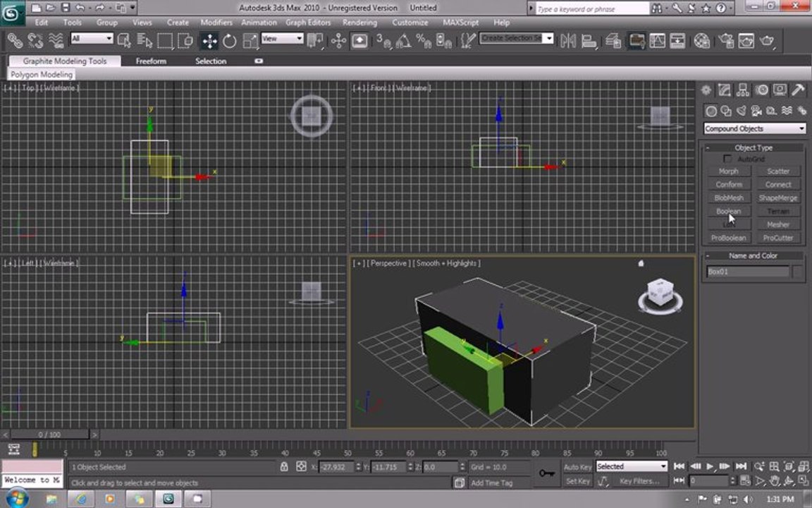812x508 pixels.
Task: Toggle Key Mode in playback controls
Action: (678, 481)
